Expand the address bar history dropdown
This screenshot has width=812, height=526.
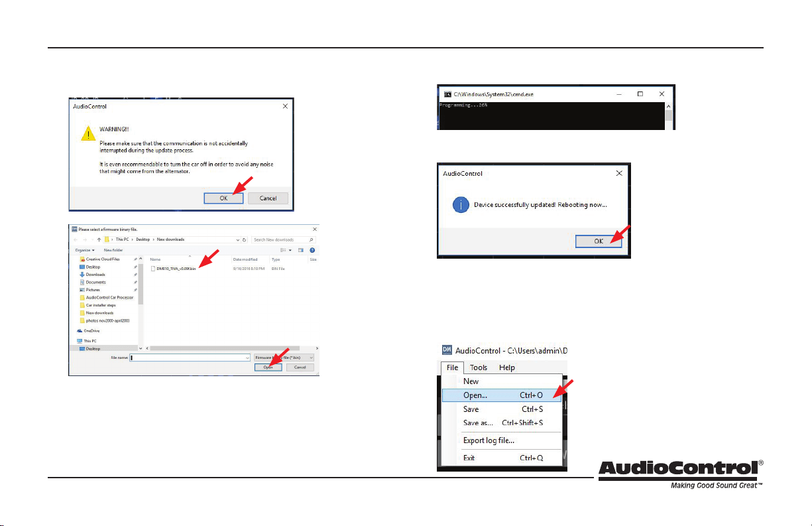click(238, 239)
